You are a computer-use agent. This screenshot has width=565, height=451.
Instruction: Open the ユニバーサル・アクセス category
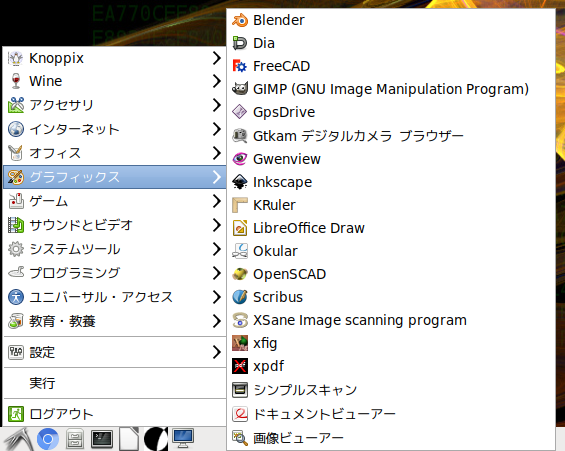pos(115,297)
